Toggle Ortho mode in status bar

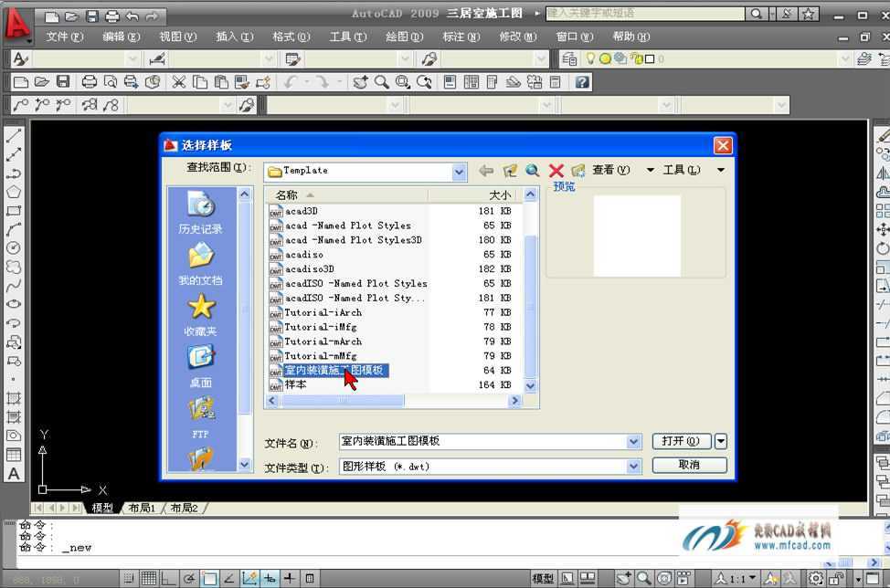[x=168, y=578]
